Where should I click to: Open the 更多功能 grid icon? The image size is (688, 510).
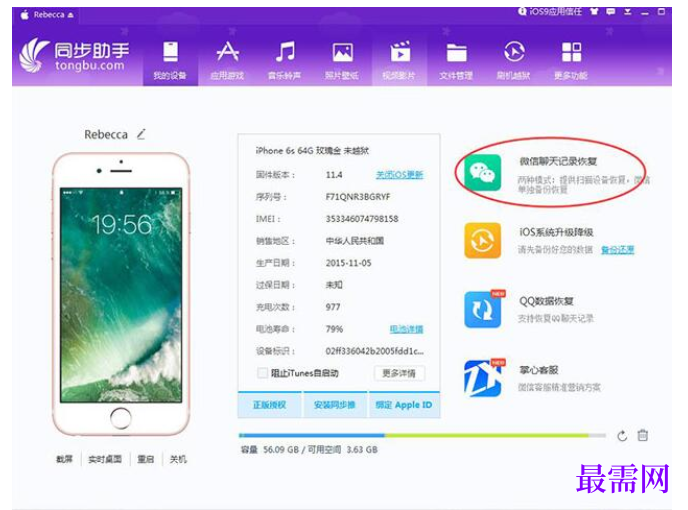pyautogui.click(x=571, y=61)
